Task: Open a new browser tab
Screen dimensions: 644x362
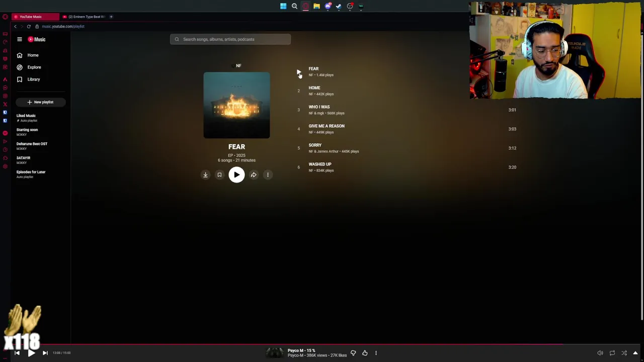Action: tap(111, 17)
